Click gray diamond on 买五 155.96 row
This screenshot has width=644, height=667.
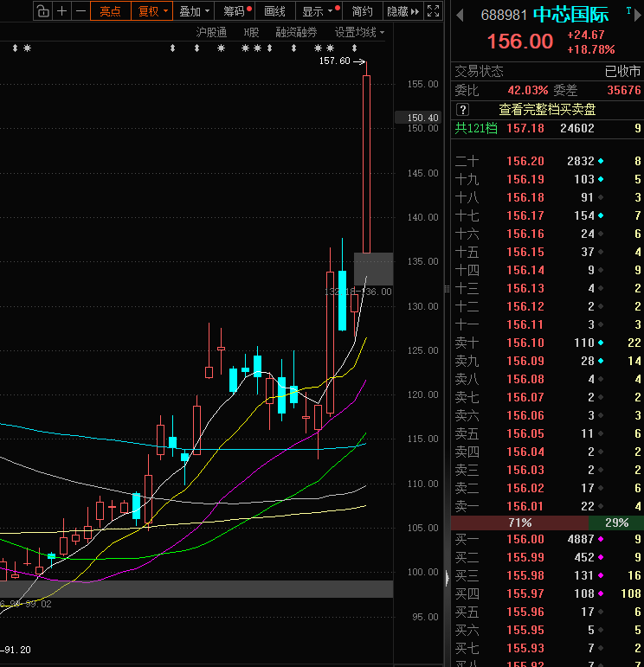click(x=601, y=612)
